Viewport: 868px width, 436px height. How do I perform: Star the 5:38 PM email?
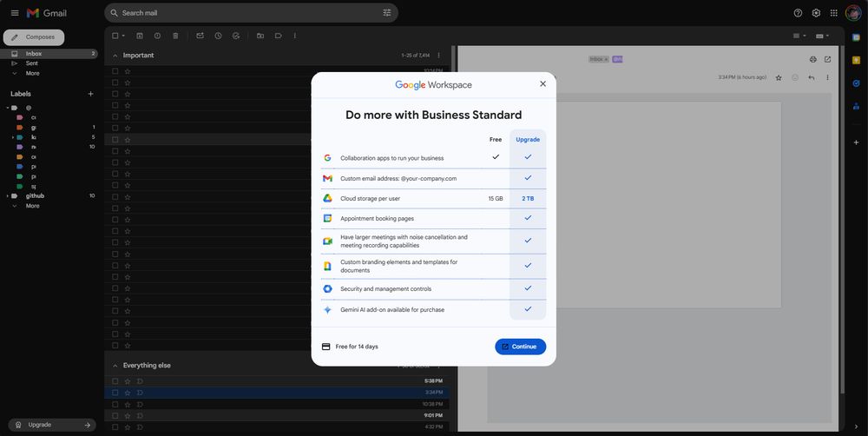pyautogui.click(x=128, y=381)
